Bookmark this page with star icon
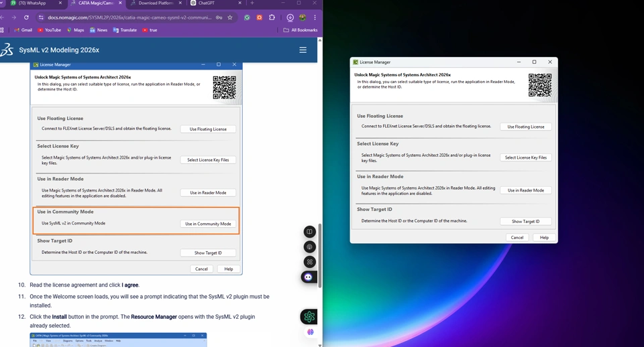Image resolution: width=644 pixels, height=347 pixels. coord(230,17)
